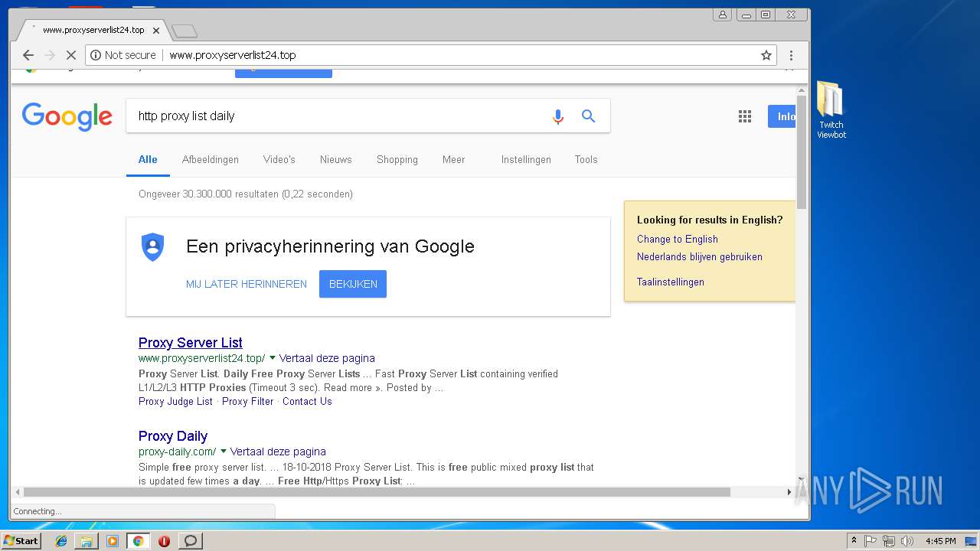The height and width of the screenshot is (551, 980).
Task: Show hidden system tray icons
Action: (x=854, y=540)
